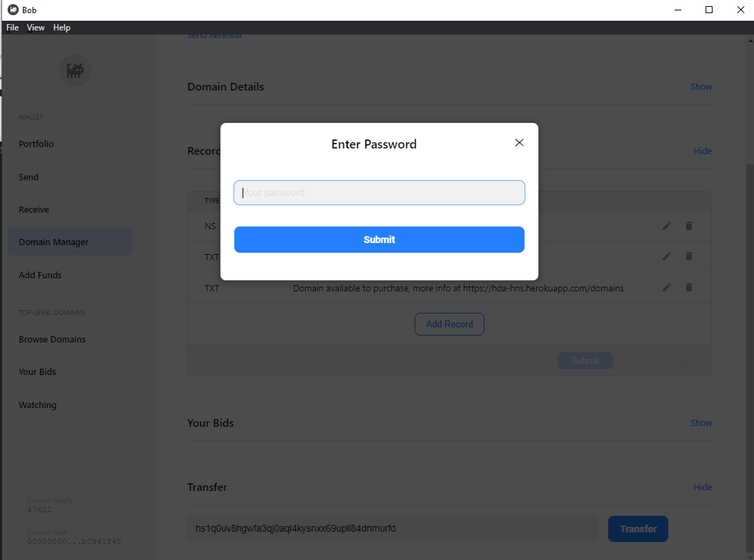Viewport: 754px width, 560px height.
Task: Edit the NS record pencil icon
Action: pyautogui.click(x=667, y=226)
